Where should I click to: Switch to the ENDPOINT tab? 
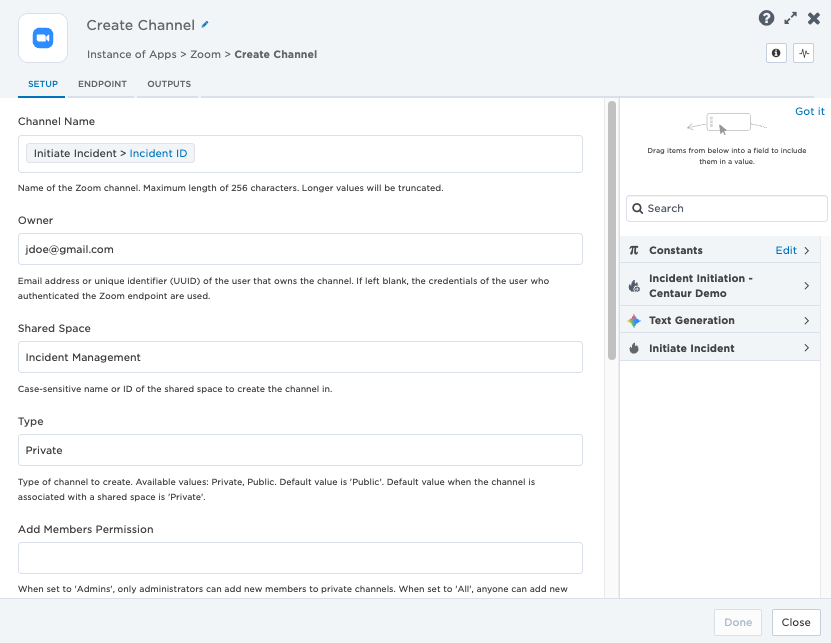tap(102, 84)
